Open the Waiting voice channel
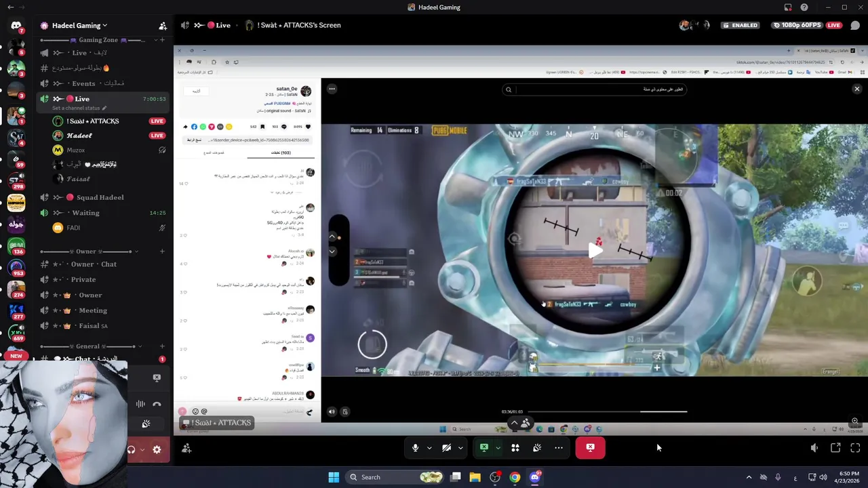Image resolution: width=868 pixels, height=488 pixels. [103, 213]
